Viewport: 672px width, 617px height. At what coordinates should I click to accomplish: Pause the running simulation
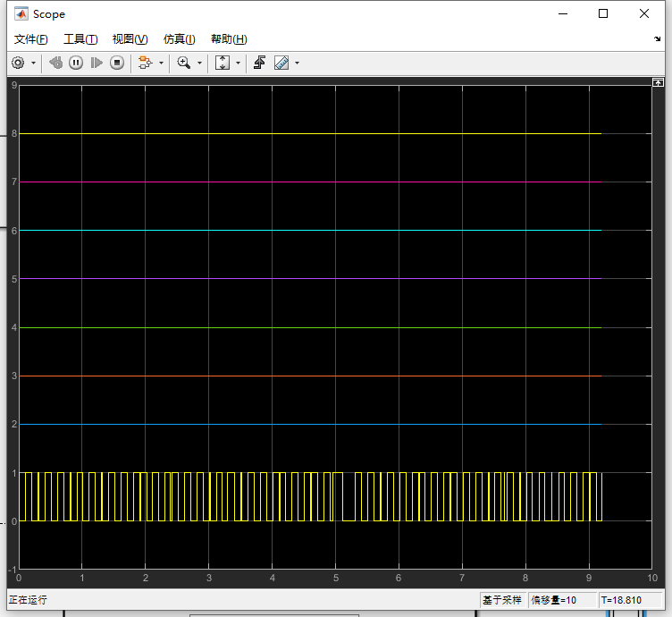click(76, 63)
